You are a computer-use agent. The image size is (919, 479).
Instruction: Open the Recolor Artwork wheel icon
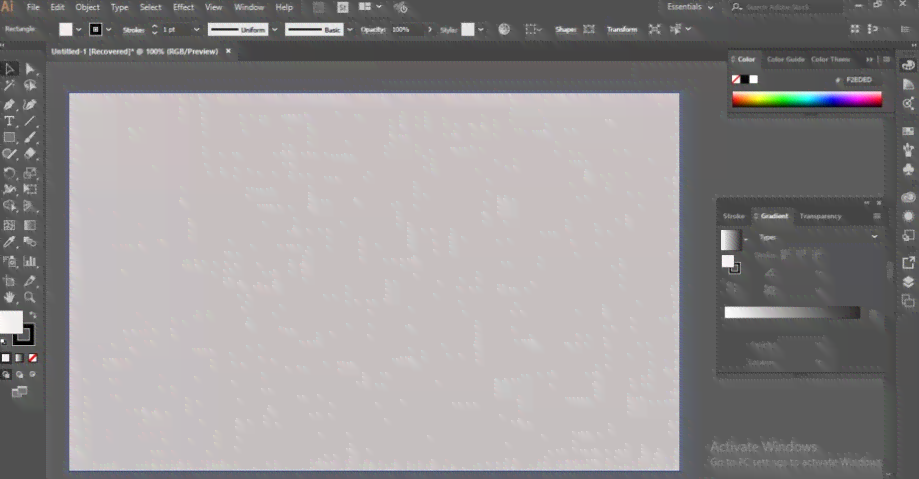coord(504,29)
